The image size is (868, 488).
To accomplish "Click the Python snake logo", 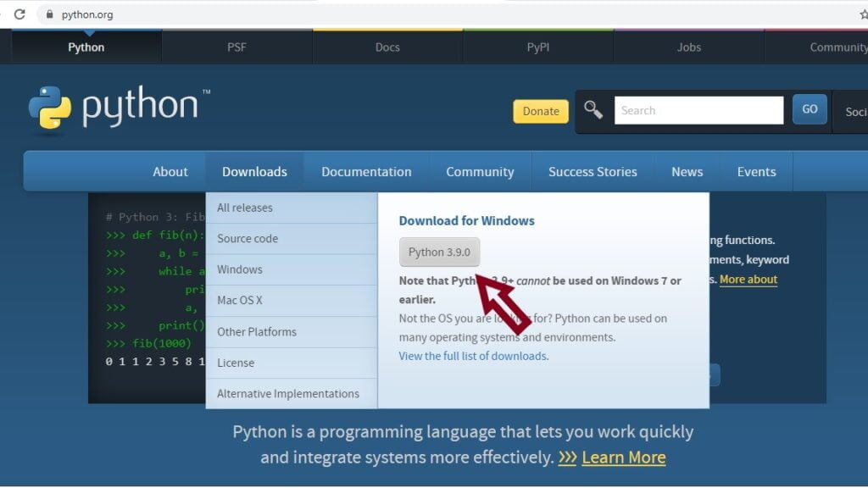I will 48,106.
